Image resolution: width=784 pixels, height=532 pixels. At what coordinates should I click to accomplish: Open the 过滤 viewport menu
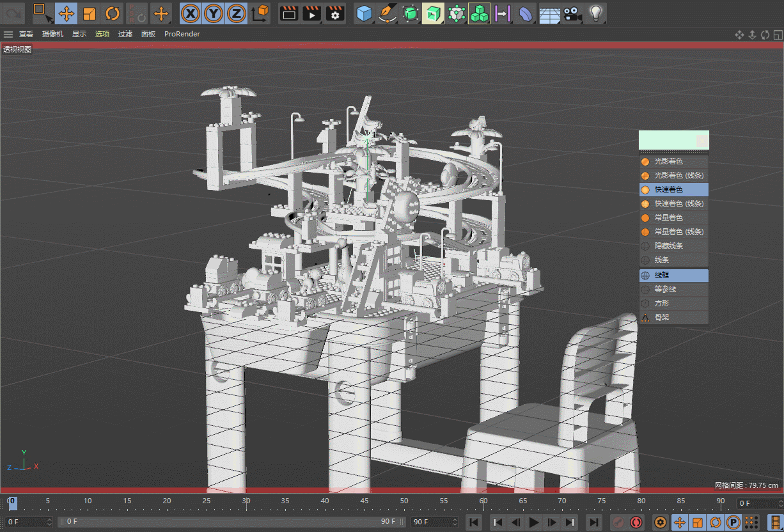125,35
